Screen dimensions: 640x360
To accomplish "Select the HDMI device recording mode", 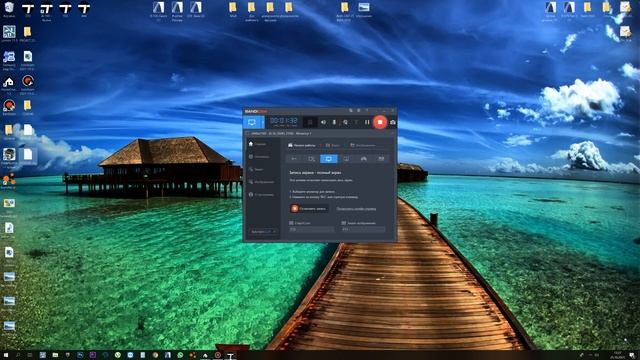I will click(x=381, y=159).
